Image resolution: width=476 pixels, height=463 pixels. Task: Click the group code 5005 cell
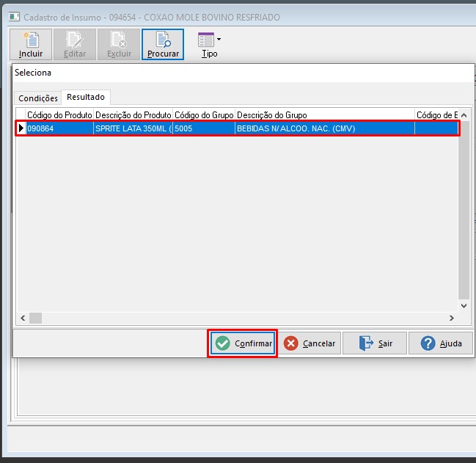[x=204, y=128]
